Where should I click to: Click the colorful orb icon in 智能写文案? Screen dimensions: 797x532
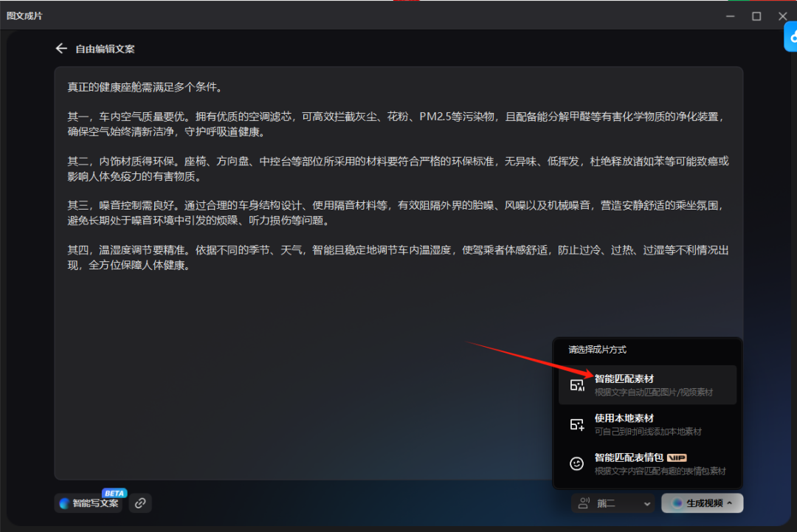click(x=65, y=503)
